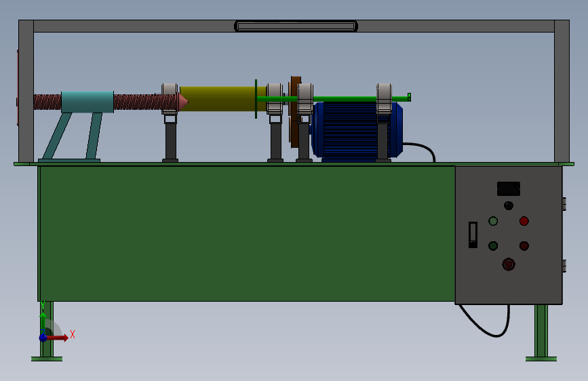Select the bearing support at motor's right end
This screenshot has width=588, height=381.
[x=384, y=123]
